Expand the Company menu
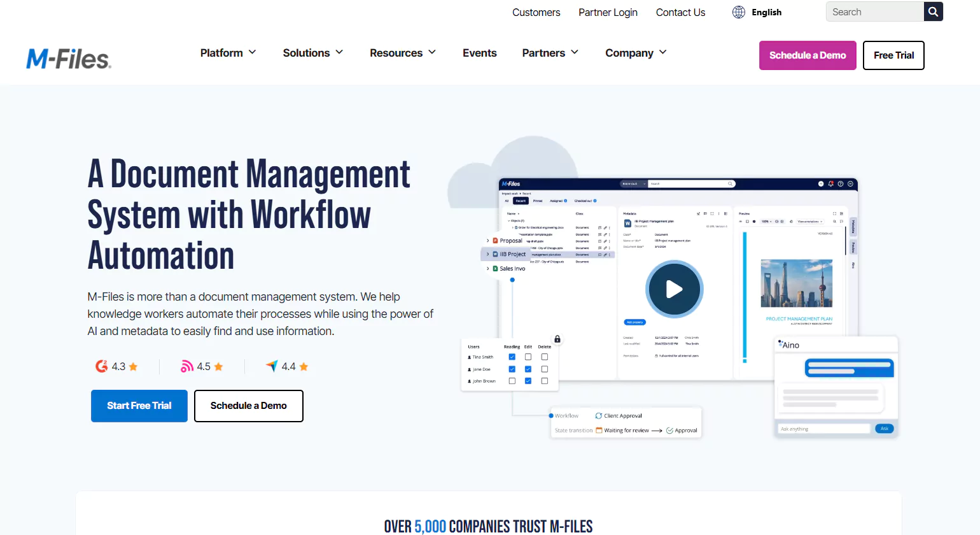Image resolution: width=980 pixels, height=535 pixels. pyautogui.click(x=635, y=53)
